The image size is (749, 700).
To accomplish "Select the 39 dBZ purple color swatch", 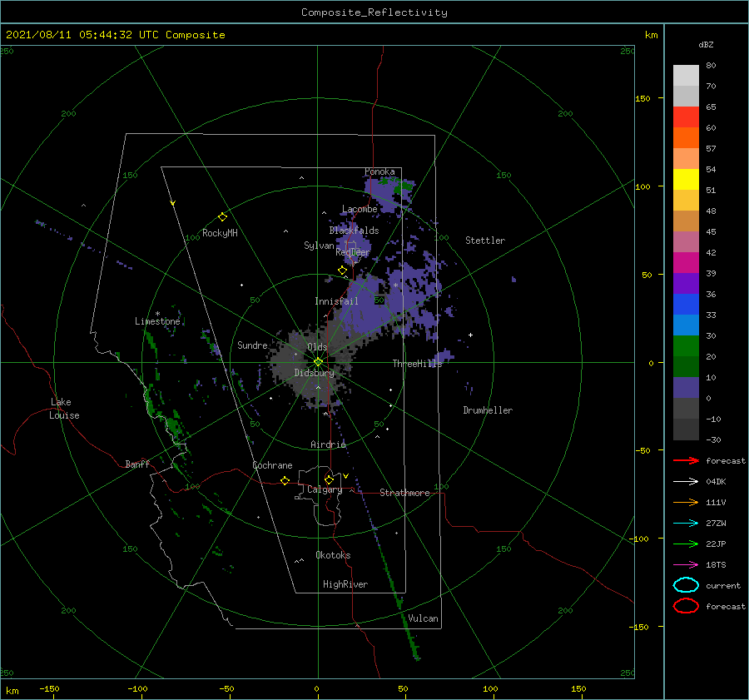I will coord(686,283).
